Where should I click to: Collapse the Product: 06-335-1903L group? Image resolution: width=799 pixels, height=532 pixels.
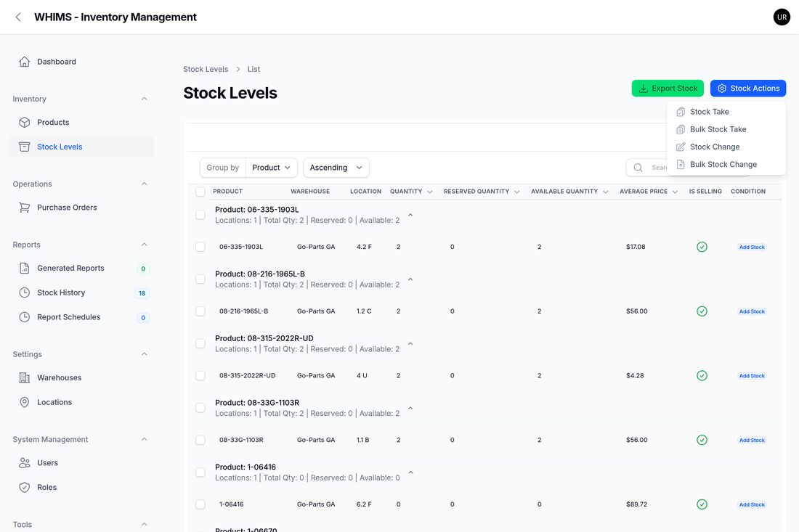click(410, 215)
